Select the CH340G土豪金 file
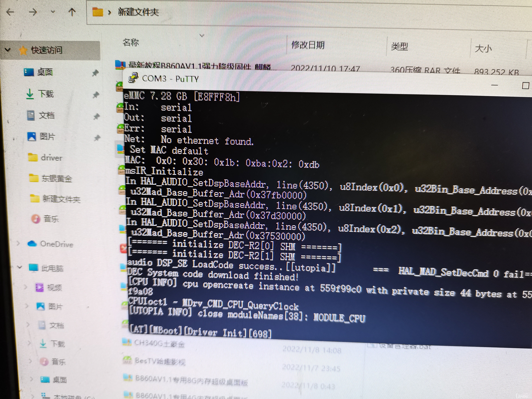This screenshot has width=532, height=399. 159,343
